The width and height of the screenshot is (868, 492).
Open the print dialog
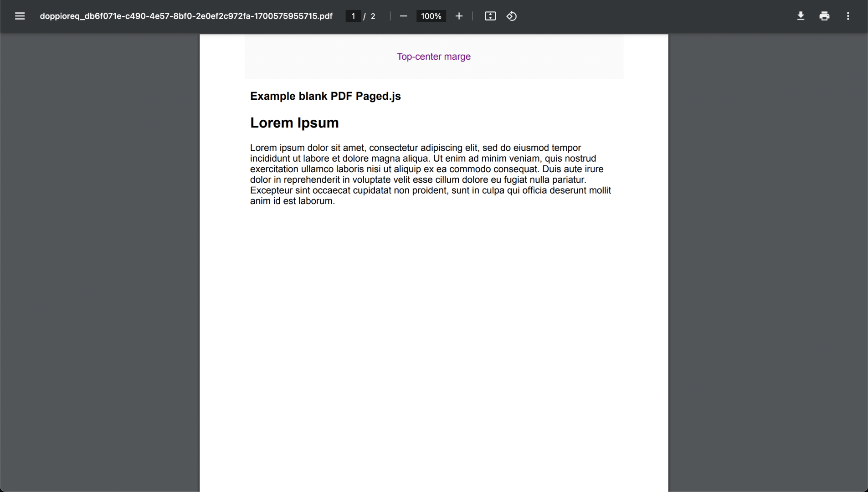click(824, 16)
